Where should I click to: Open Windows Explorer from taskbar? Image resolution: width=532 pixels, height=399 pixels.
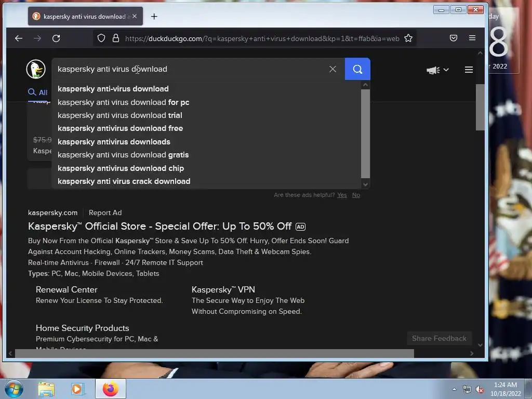(46, 389)
